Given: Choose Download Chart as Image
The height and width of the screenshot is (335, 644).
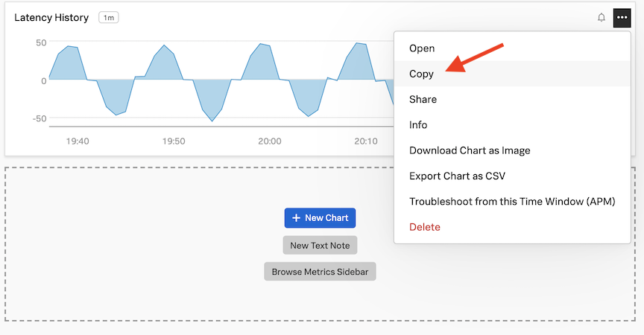Looking at the screenshot, I should [470, 150].
